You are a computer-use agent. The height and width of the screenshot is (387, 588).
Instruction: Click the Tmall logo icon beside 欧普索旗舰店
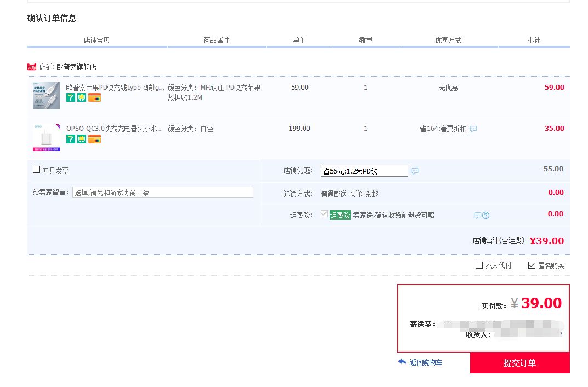point(32,67)
